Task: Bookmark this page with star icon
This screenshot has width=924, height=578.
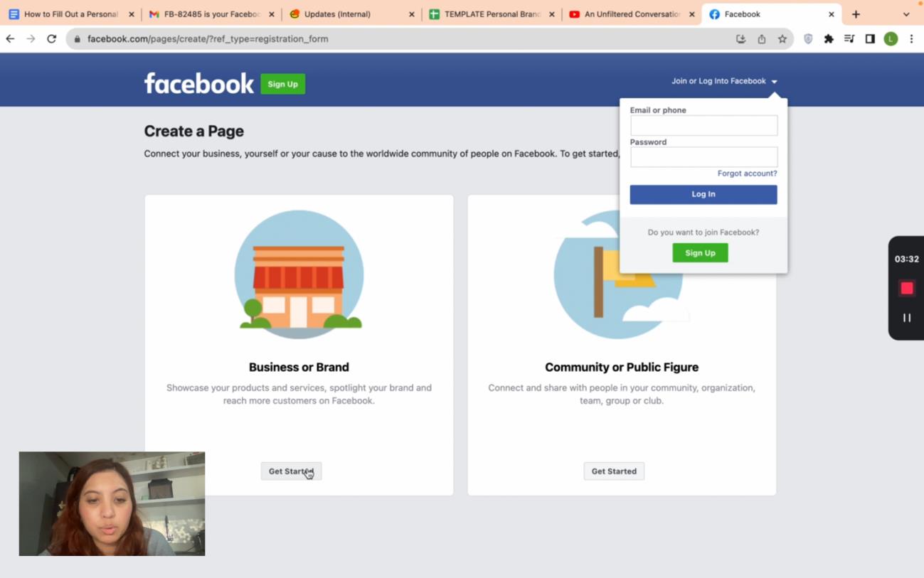Action: pyautogui.click(x=782, y=39)
